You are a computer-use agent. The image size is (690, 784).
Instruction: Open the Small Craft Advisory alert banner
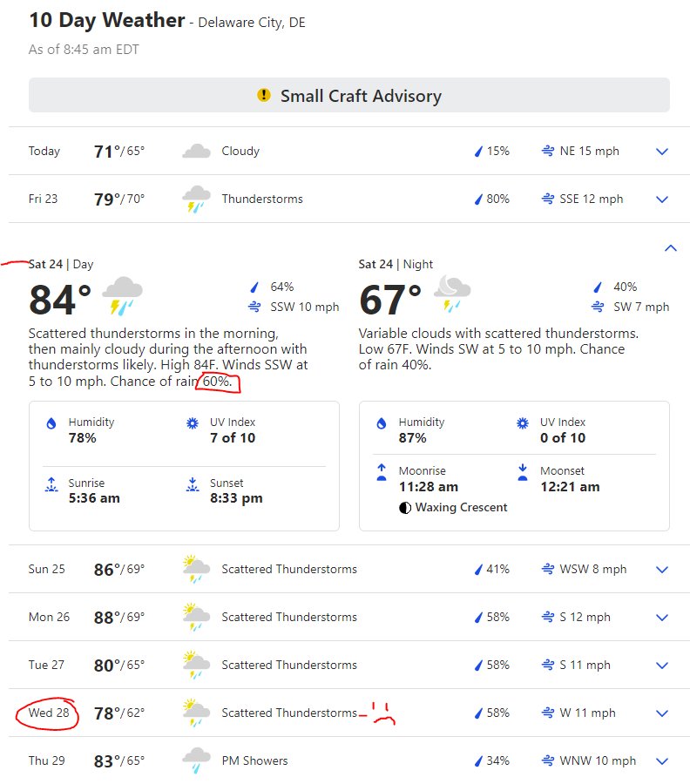click(349, 95)
